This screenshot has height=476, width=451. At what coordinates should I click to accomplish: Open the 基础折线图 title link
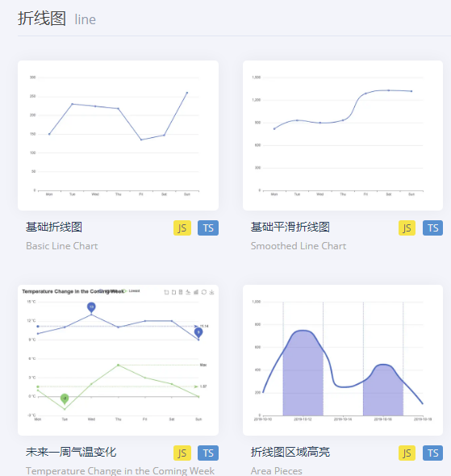pyautogui.click(x=54, y=227)
